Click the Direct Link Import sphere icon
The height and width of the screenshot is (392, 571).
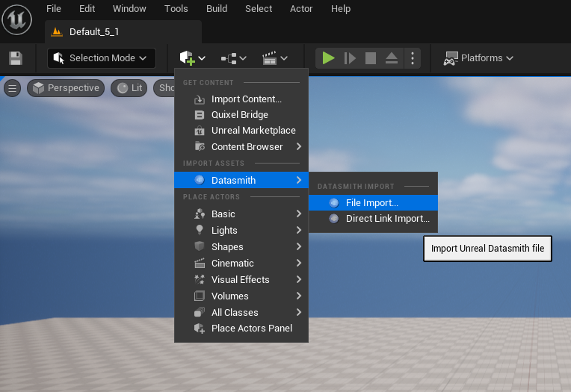tap(333, 218)
